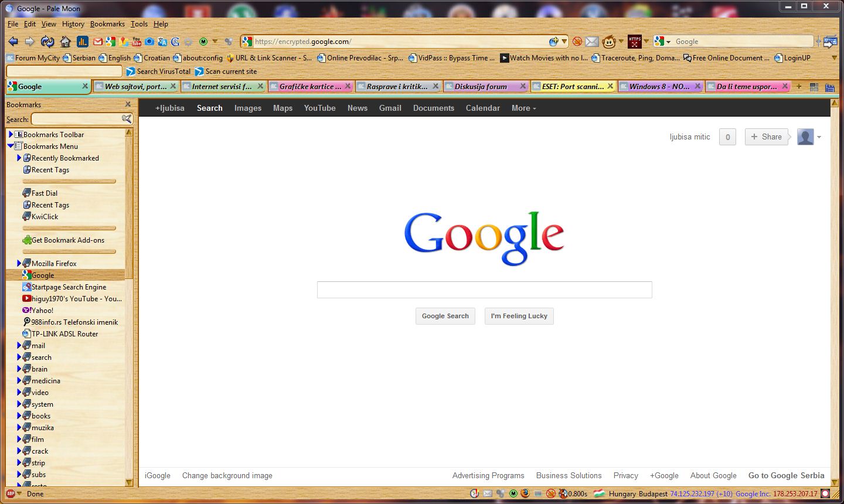The image size is (844, 504).
Task: Open the File menu
Action: pos(13,24)
